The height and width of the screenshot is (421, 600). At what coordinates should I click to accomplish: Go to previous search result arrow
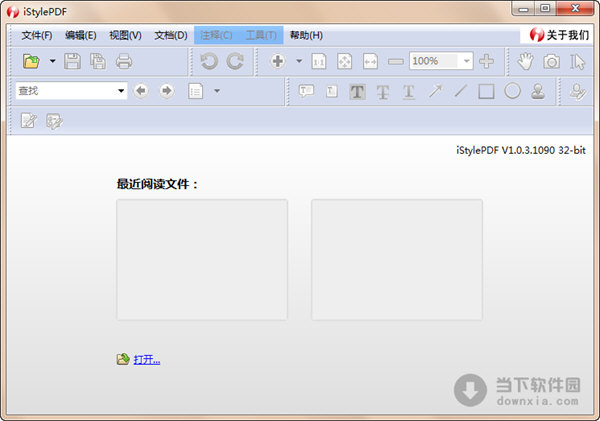coord(141,91)
